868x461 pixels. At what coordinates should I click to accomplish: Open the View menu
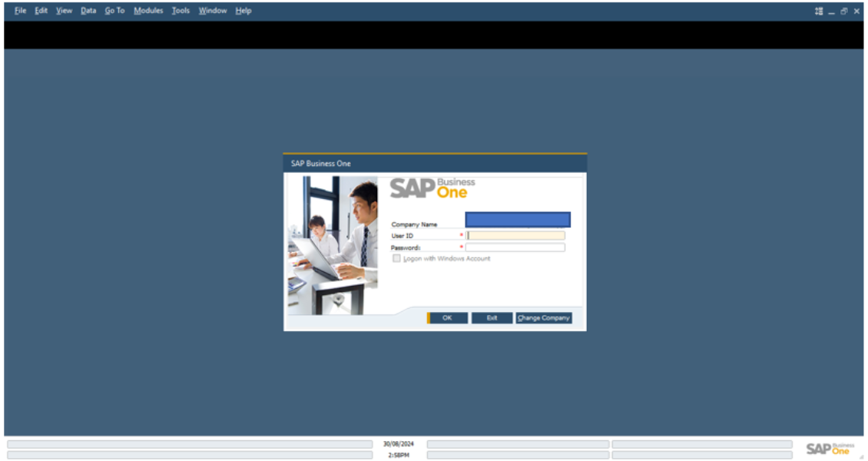click(x=65, y=11)
